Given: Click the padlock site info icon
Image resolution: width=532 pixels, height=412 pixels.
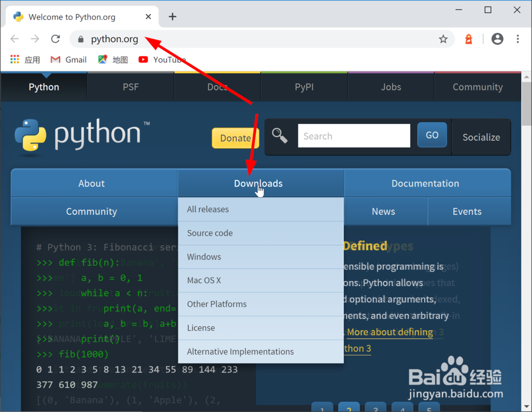Looking at the screenshot, I should coord(81,39).
